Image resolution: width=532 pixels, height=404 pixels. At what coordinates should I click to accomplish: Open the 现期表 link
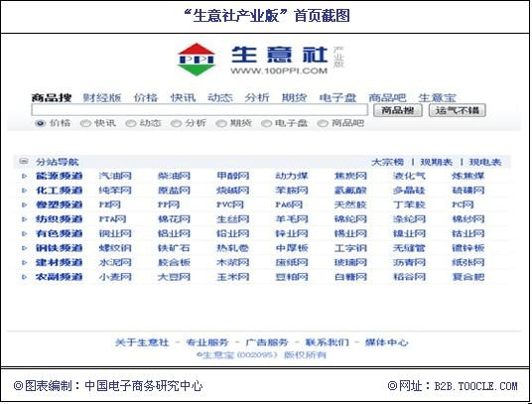(437, 162)
